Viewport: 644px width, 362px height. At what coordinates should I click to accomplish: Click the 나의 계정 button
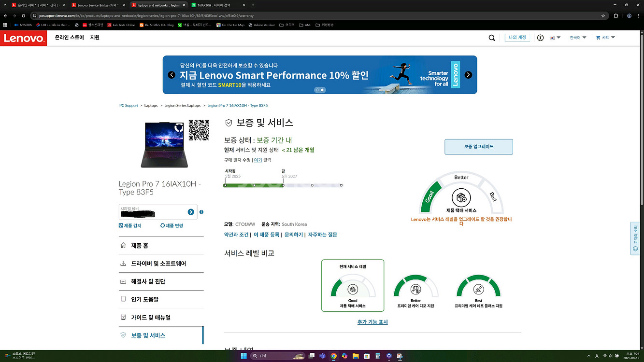pyautogui.click(x=517, y=38)
